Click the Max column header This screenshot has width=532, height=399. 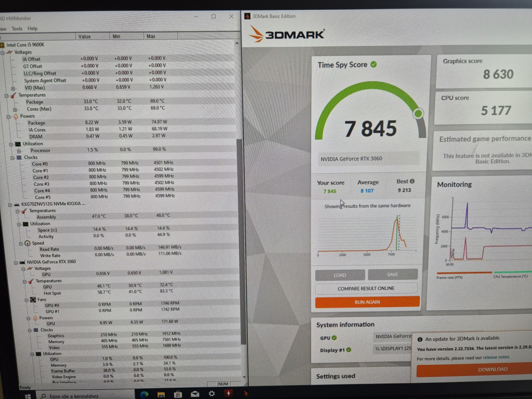click(x=161, y=36)
